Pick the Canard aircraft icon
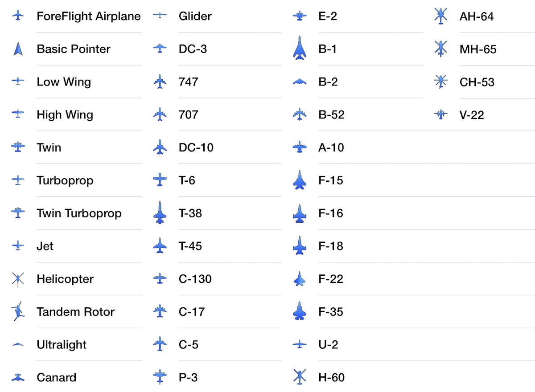Image resolution: width=535 pixels, height=392 pixels. (18, 377)
